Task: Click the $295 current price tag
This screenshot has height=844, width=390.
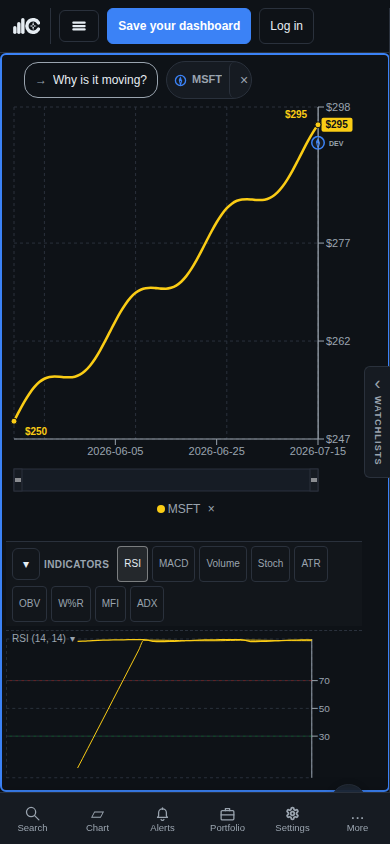Action: pyautogui.click(x=337, y=125)
